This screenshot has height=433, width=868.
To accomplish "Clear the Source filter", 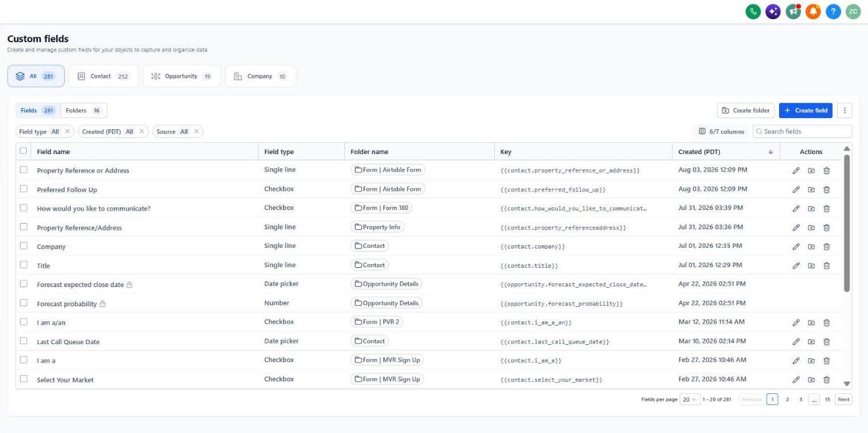I will [x=196, y=132].
